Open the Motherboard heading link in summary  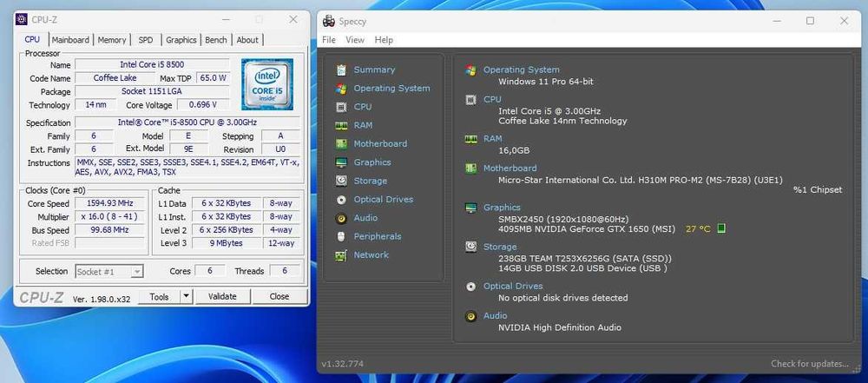(510, 168)
